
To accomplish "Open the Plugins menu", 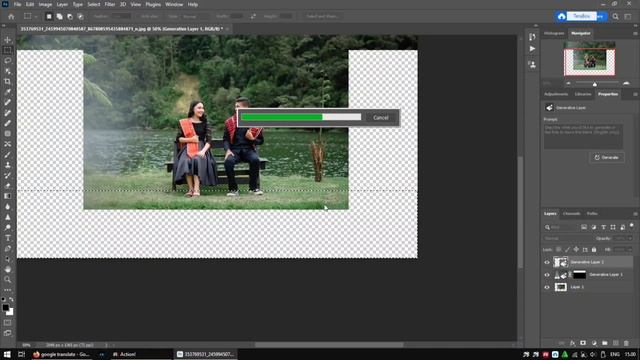I will [x=153, y=4].
